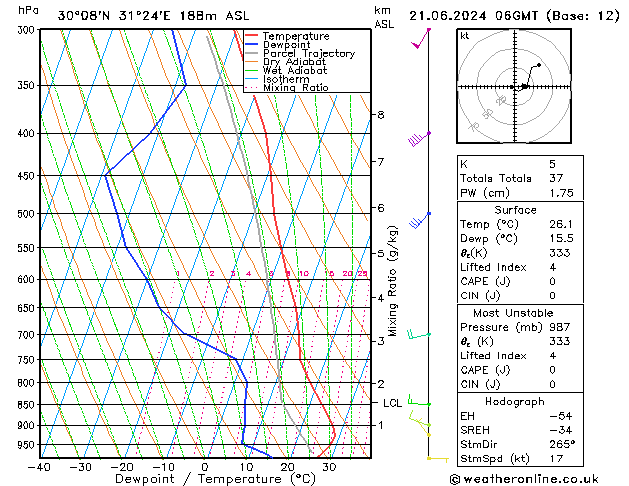Click the blue wind barb at 500 hPa
This screenshot has height=486, width=629.
(x=420, y=220)
